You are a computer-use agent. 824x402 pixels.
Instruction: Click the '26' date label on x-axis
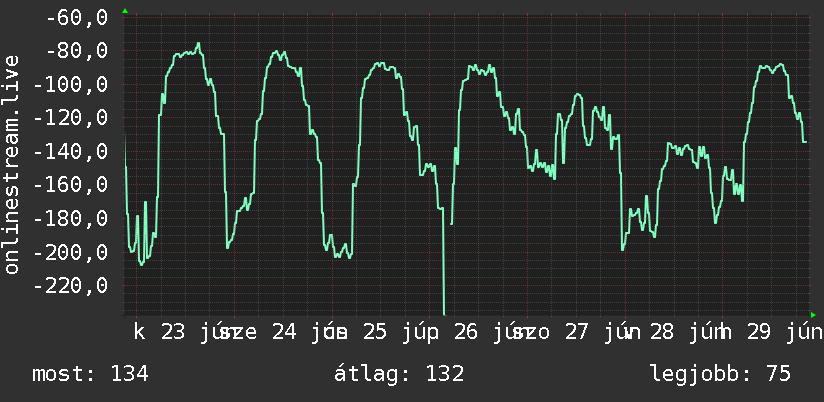tap(466, 333)
